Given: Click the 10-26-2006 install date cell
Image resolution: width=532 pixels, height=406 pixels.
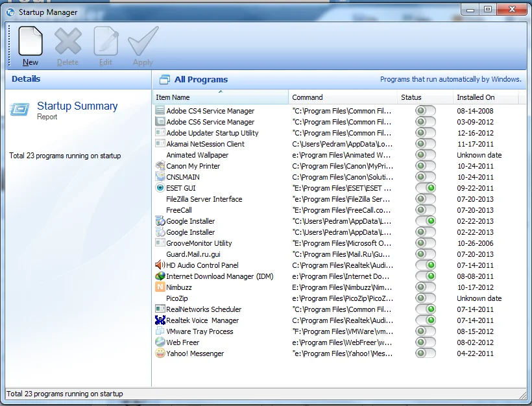Looking at the screenshot, I should pyautogui.click(x=475, y=243).
